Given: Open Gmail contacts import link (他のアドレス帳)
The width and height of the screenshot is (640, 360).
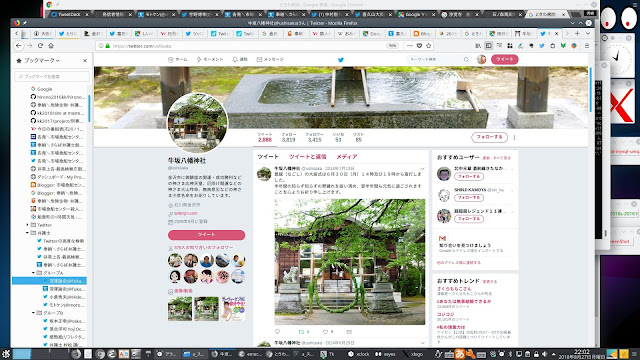Looking at the screenshot, I should [x=458, y=262].
